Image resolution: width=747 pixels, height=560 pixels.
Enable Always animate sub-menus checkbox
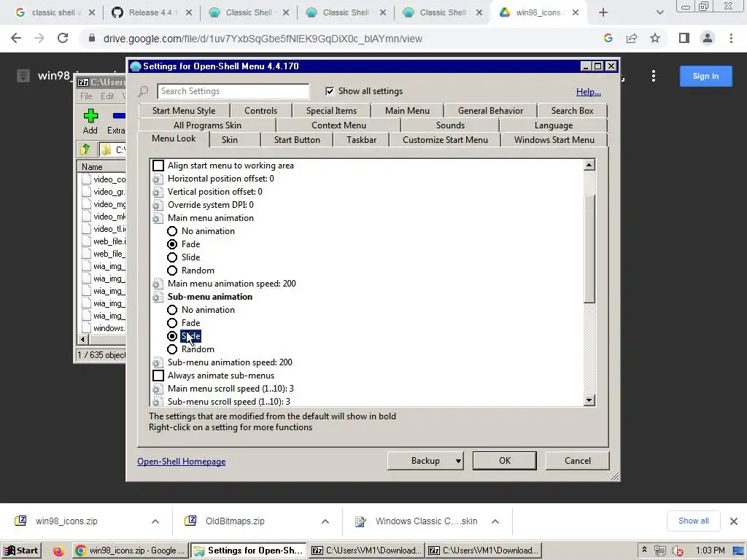158,376
